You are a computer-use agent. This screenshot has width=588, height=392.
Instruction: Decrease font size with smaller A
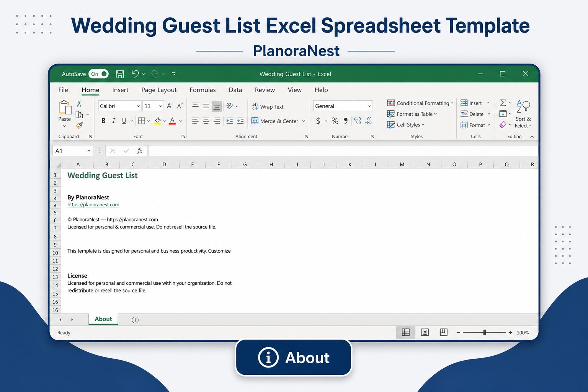[180, 106]
